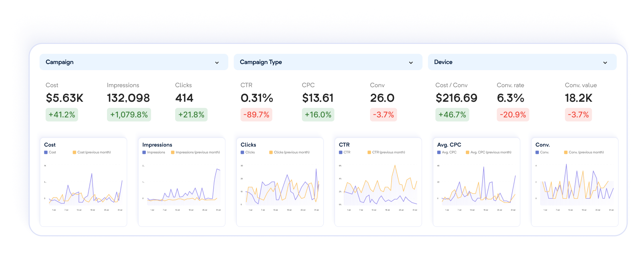Click the blue Avg. CPC legend marker

click(x=439, y=153)
